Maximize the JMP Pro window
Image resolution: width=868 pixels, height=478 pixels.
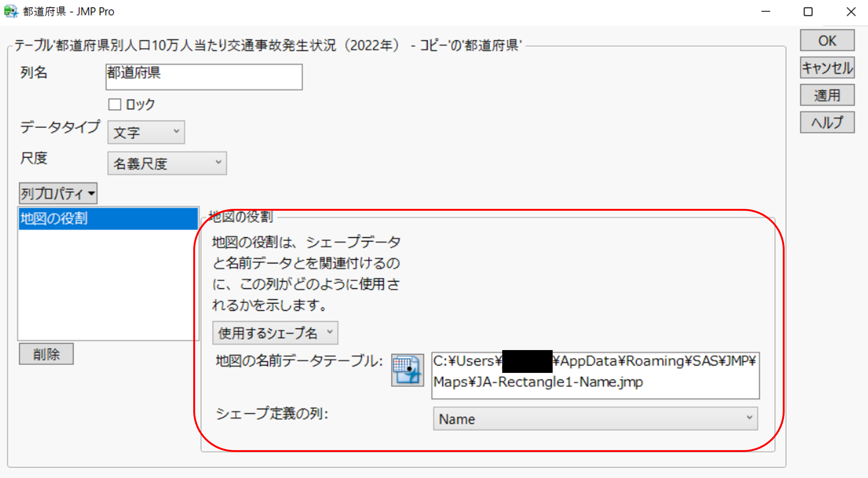[808, 12]
